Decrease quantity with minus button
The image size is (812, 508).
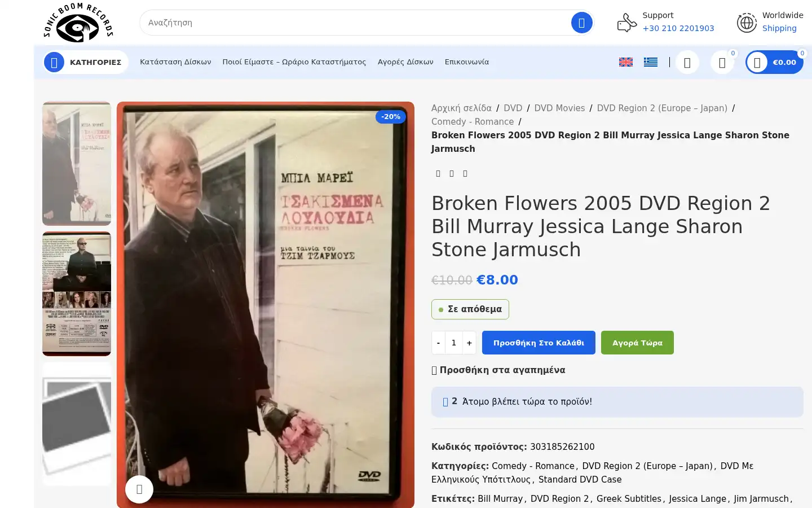pos(438,343)
